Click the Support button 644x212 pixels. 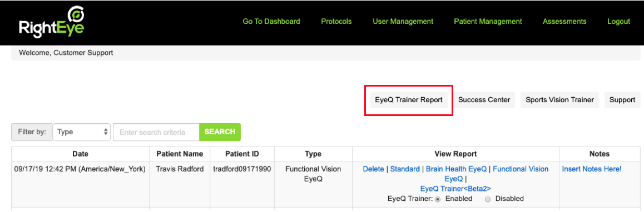pyautogui.click(x=622, y=100)
